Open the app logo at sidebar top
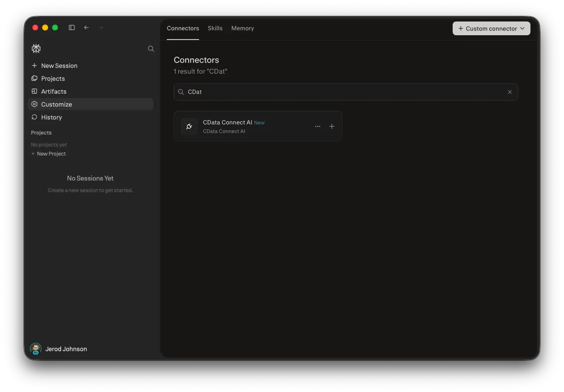Screen dimensions: 564x392 (36, 49)
